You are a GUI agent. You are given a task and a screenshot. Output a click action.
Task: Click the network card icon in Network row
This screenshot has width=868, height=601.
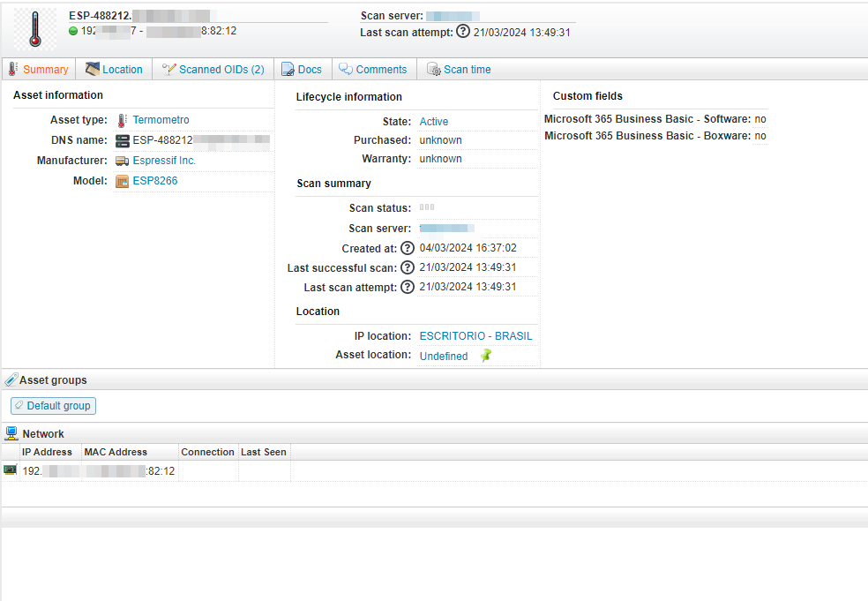[11, 470]
